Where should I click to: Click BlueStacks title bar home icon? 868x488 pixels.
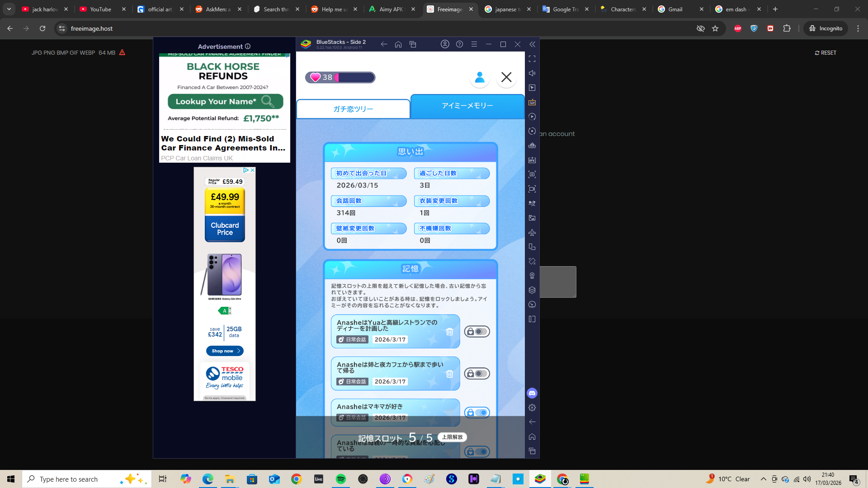398,44
